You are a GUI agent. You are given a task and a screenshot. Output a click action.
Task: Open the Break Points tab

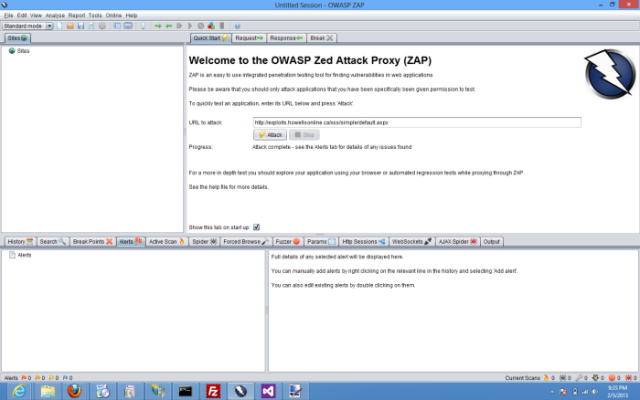pos(92,242)
